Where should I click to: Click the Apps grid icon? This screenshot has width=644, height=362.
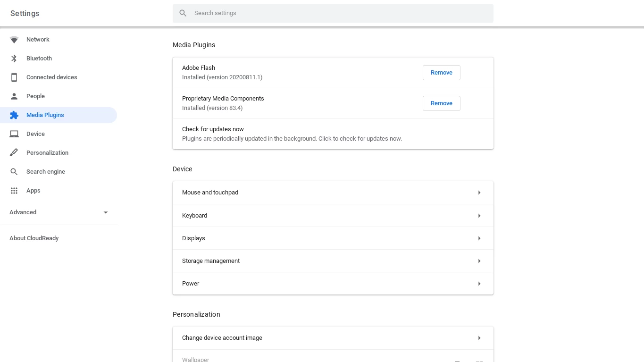click(x=14, y=191)
